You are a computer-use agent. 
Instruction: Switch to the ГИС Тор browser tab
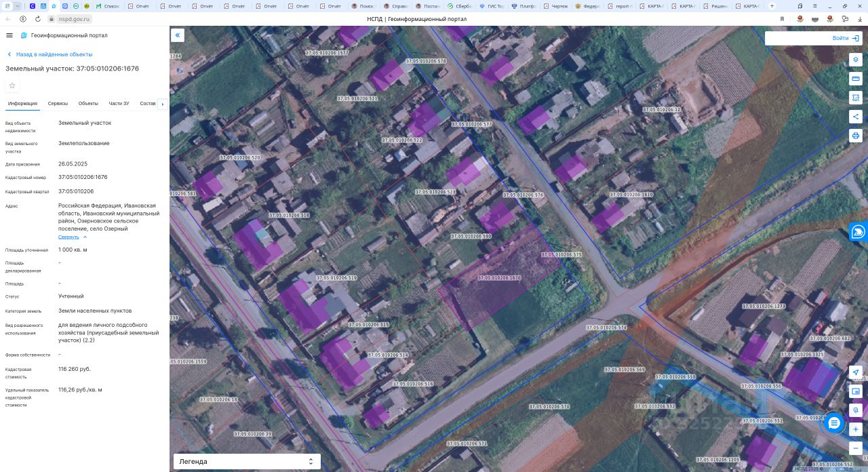492,6
